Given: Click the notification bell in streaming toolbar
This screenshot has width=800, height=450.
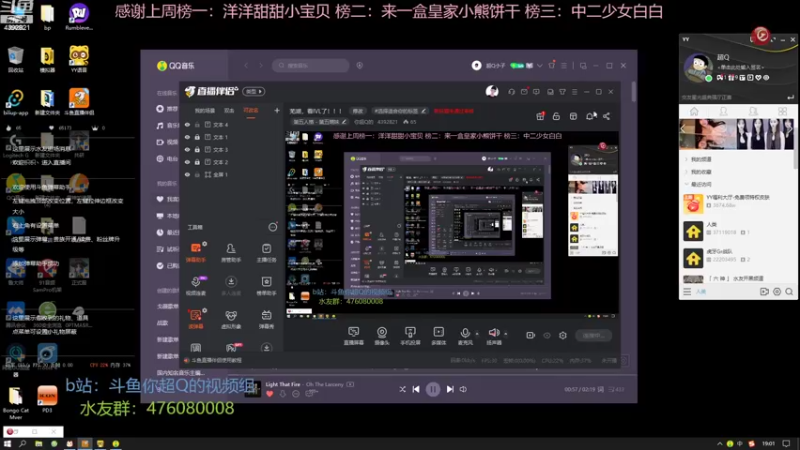Looking at the screenshot, I should click(x=590, y=116).
